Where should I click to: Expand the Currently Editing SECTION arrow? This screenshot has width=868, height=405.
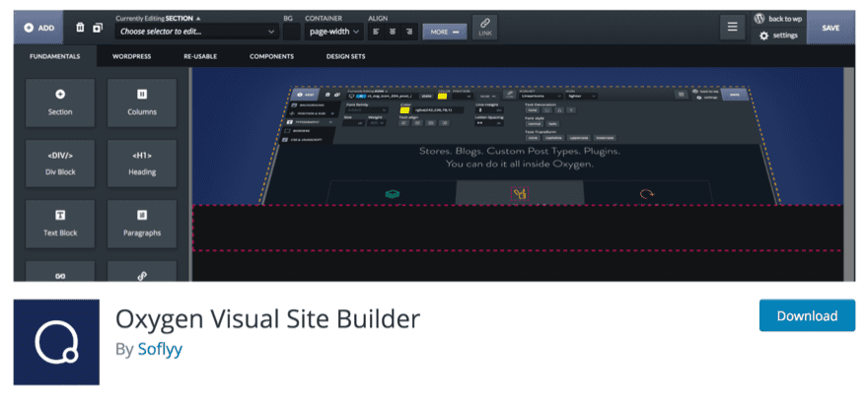point(198,19)
